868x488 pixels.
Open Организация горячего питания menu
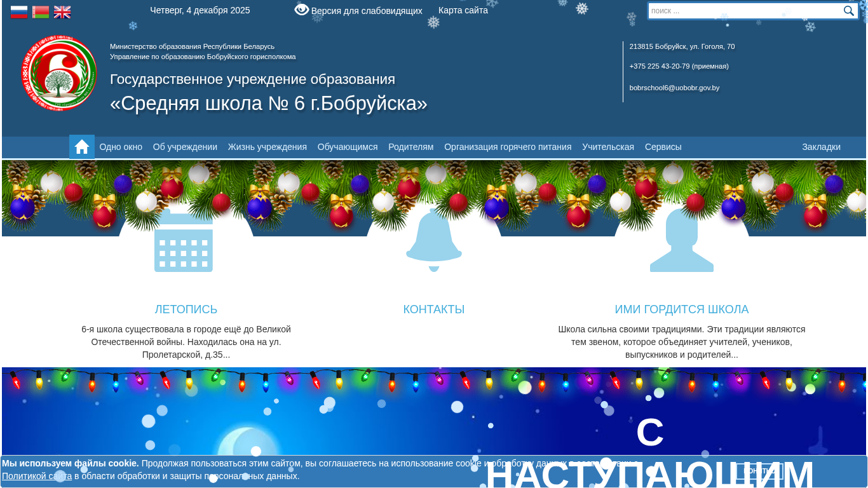(508, 147)
